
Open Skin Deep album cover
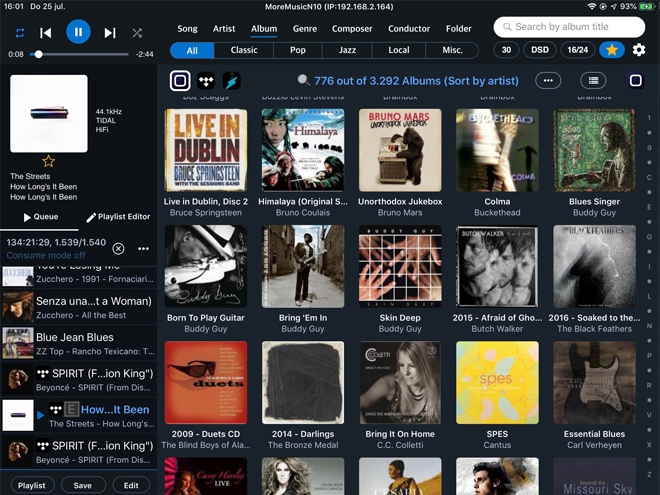tap(400, 266)
